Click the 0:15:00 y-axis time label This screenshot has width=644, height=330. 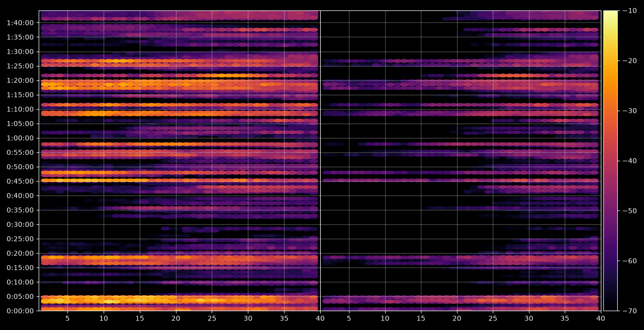20,267
